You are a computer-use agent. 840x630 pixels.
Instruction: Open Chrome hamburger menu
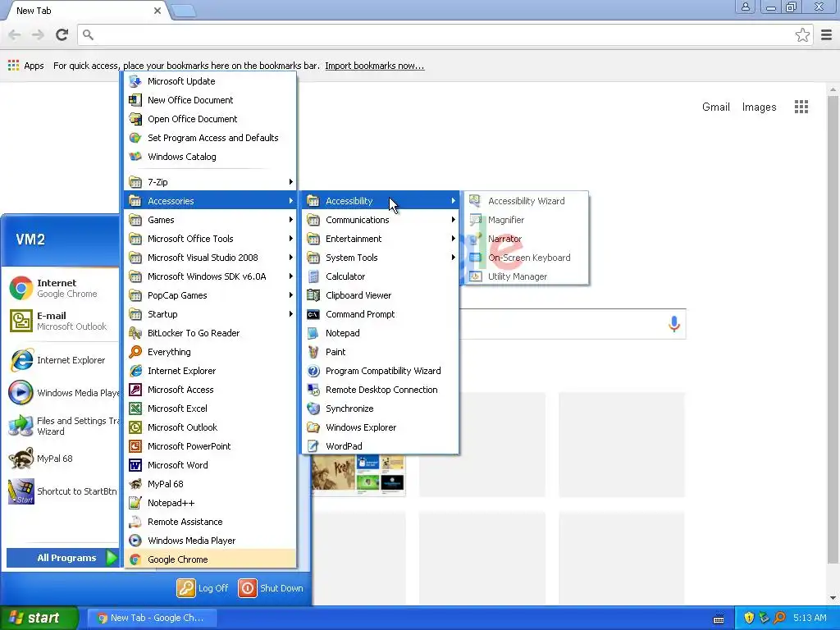click(827, 35)
